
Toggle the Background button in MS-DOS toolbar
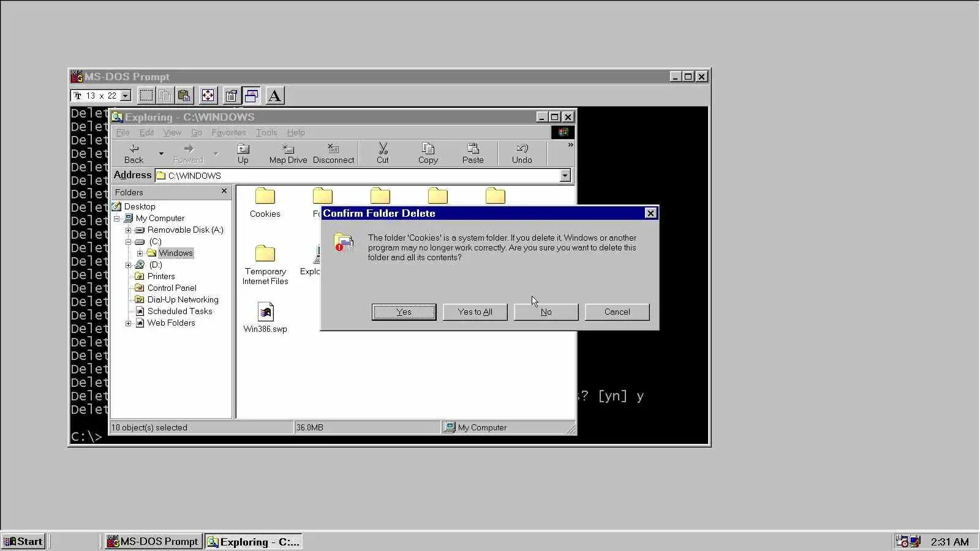click(x=251, y=96)
